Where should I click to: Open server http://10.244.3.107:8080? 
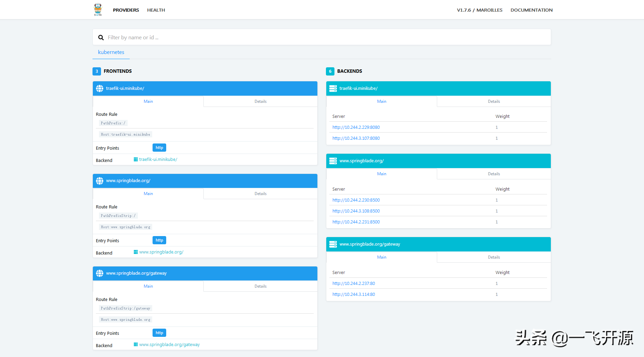click(356, 138)
